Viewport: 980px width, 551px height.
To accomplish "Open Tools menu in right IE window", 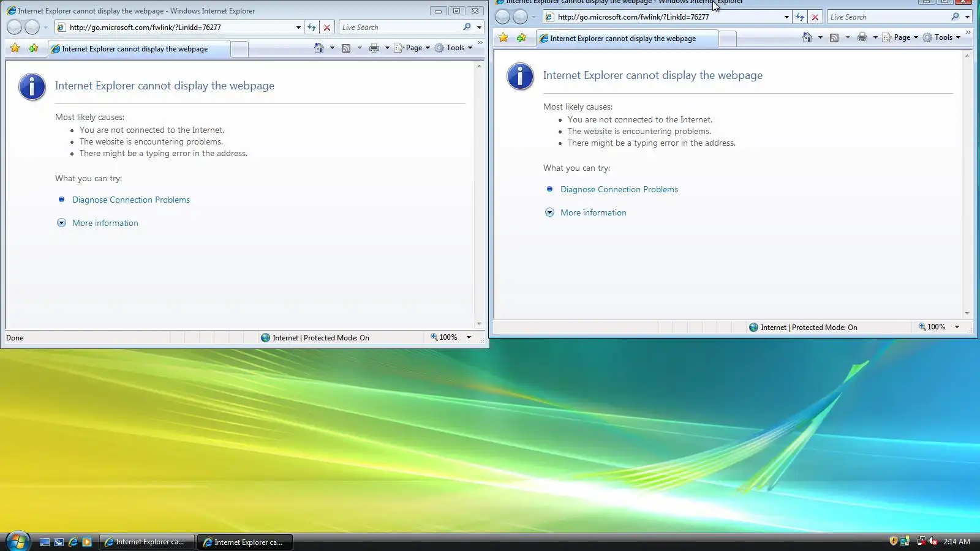I will pyautogui.click(x=941, y=37).
